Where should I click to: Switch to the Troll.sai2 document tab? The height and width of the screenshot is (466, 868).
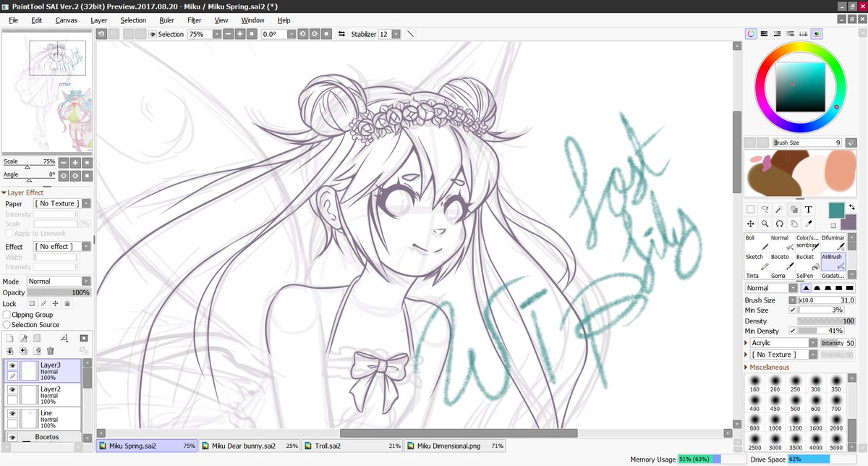[352, 446]
